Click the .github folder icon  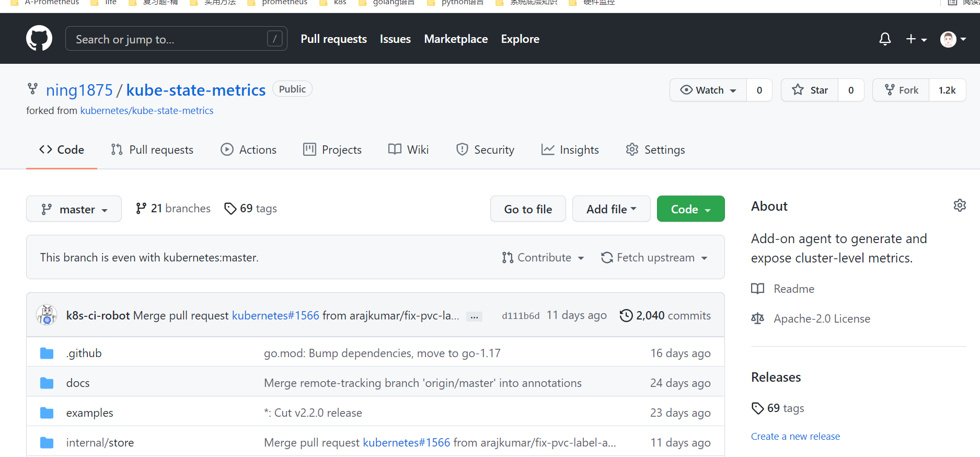pos(47,353)
